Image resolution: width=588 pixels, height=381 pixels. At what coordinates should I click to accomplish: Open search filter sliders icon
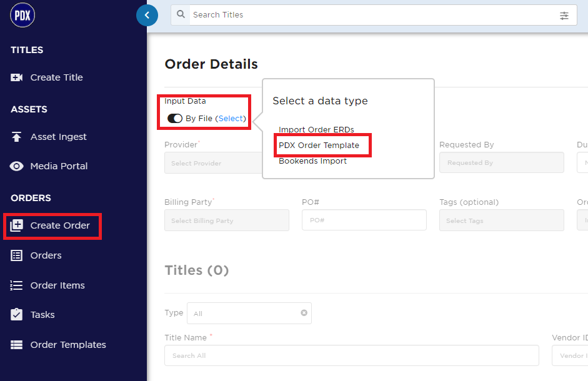coord(564,16)
